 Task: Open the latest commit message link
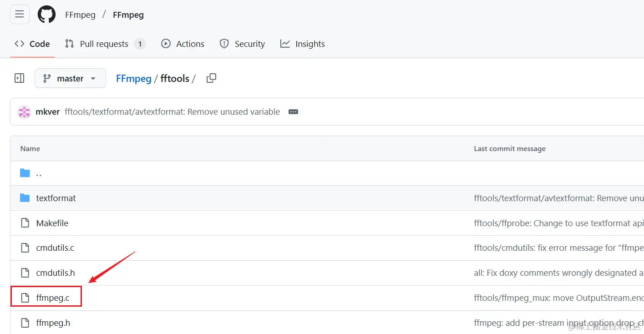coord(172,112)
